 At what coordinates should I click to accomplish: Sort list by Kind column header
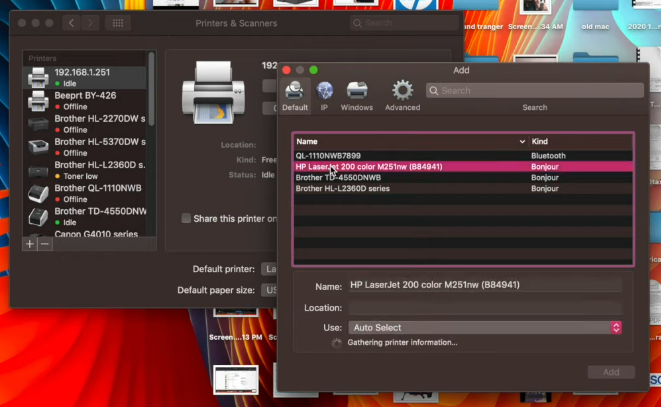581,141
